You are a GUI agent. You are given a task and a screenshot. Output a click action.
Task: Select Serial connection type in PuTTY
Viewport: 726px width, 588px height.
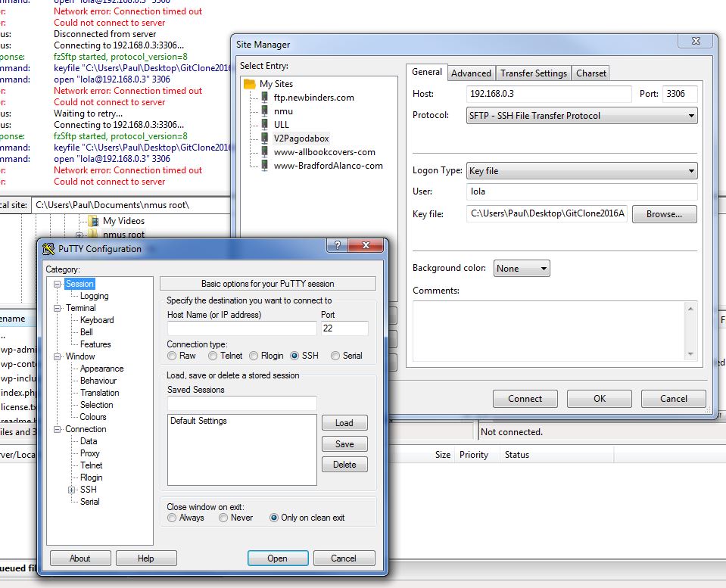335,356
